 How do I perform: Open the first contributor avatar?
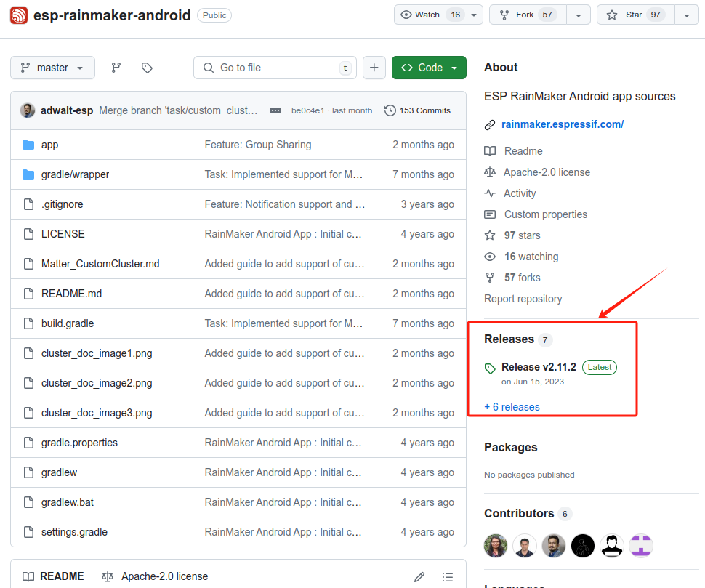pos(496,546)
